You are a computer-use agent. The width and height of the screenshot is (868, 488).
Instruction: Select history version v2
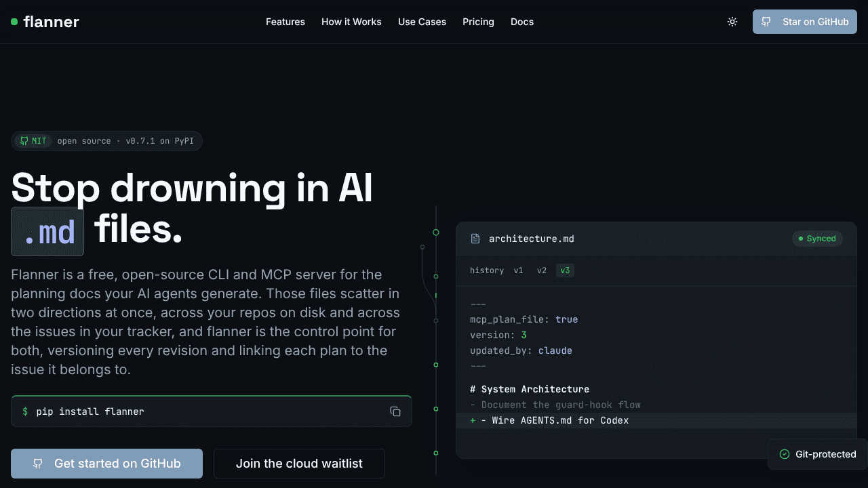(542, 270)
